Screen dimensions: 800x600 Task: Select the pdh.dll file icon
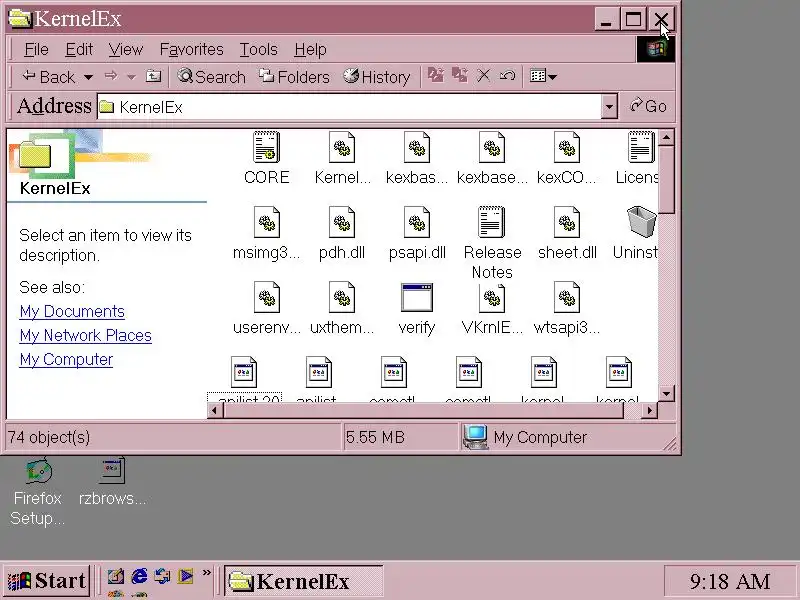(x=342, y=222)
